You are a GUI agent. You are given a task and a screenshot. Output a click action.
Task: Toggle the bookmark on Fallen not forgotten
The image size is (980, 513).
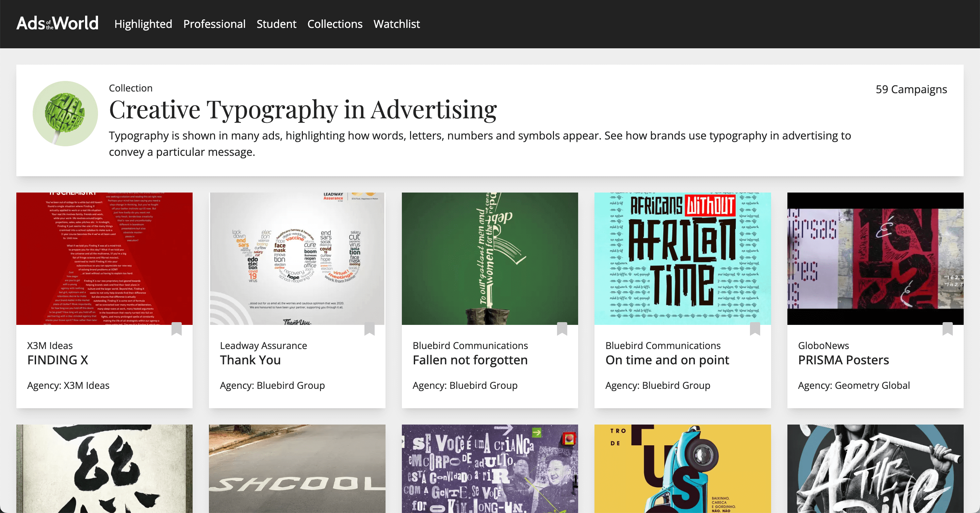562,330
